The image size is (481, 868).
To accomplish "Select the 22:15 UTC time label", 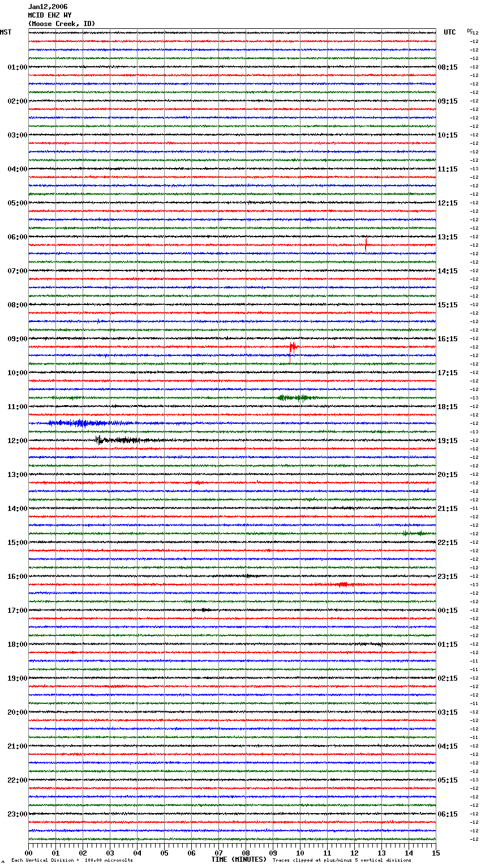I will [448, 543].
